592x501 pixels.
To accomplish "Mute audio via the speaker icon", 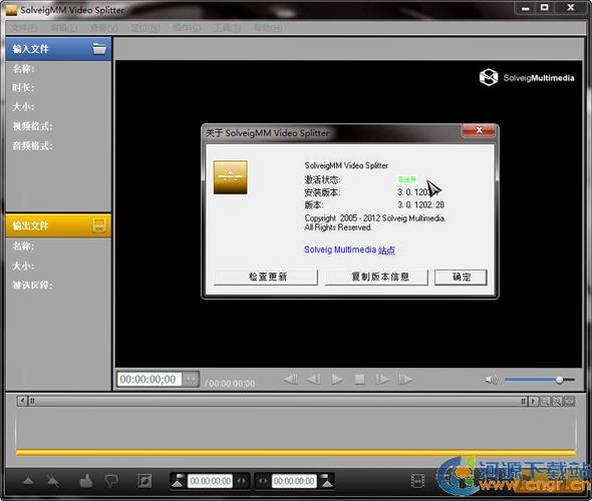I will (491, 380).
